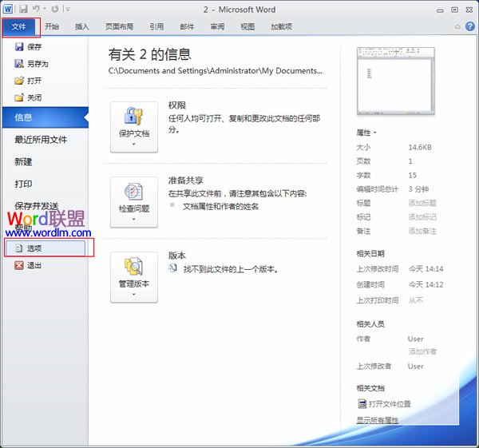Click User beside 上次修改者

point(415,366)
